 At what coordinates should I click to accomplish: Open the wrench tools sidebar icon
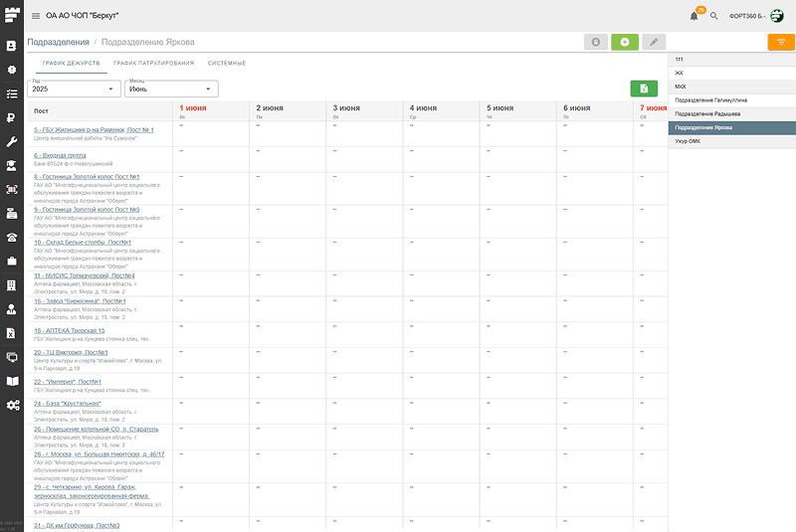click(12, 142)
